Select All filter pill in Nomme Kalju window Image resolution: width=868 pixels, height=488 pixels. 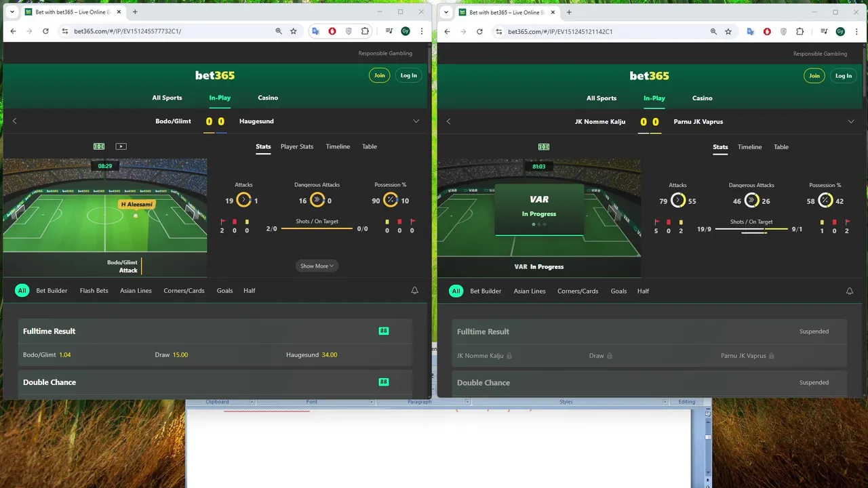pyautogui.click(x=456, y=291)
